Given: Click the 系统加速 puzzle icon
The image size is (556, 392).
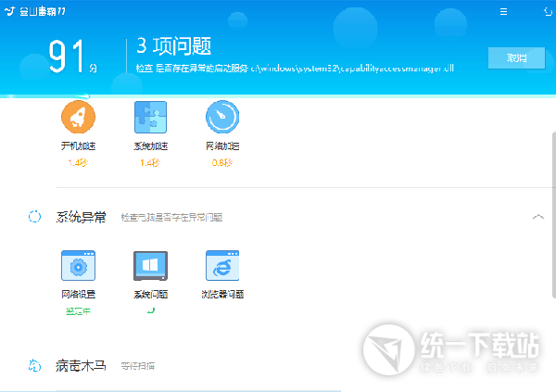Looking at the screenshot, I should click(x=150, y=118).
